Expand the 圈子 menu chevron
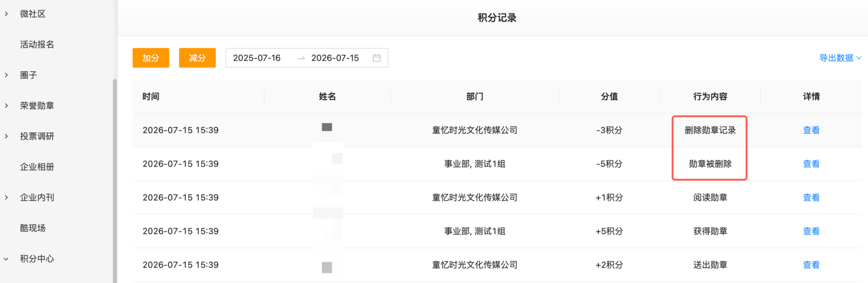868x283 pixels. tap(6, 75)
